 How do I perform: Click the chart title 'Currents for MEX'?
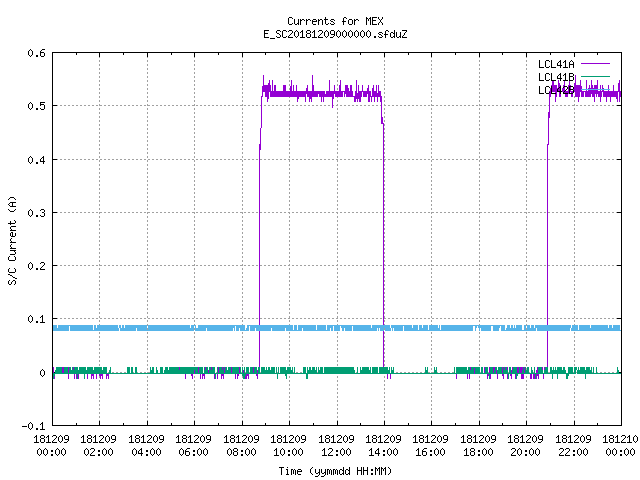(x=335, y=21)
